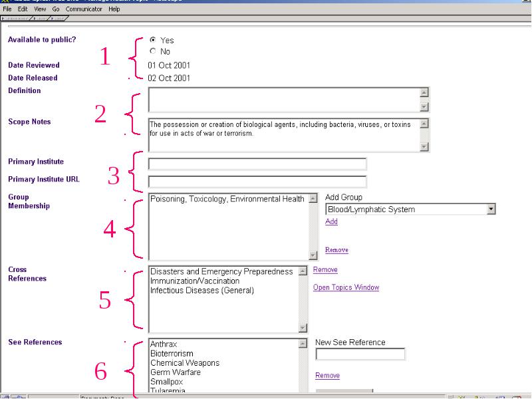Click the Open Topics Window link
Image resolution: width=532 pixels, height=399 pixels.
coord(346,287)
